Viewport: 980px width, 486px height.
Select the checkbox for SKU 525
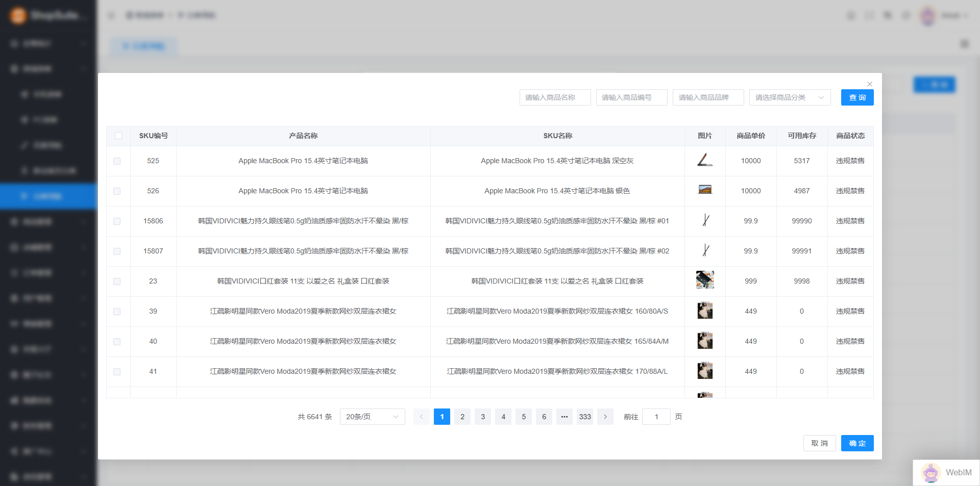point(117,161)
